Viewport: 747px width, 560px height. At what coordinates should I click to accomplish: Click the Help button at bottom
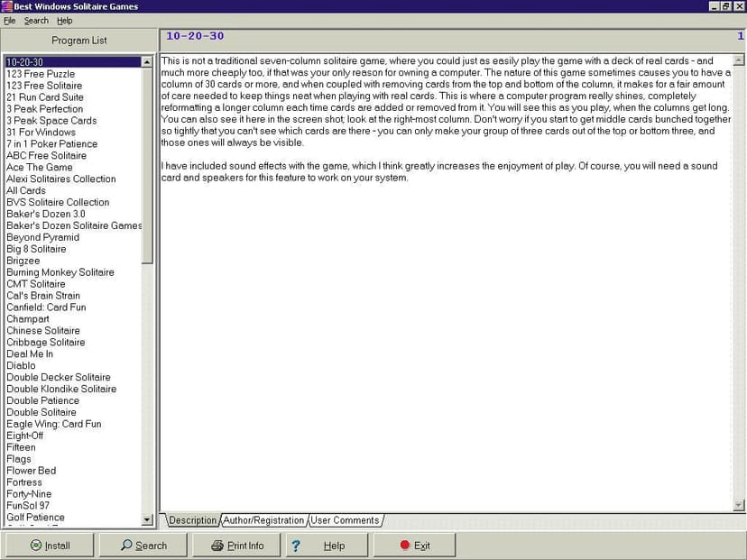pyautogui.click(x=327, y=546)
